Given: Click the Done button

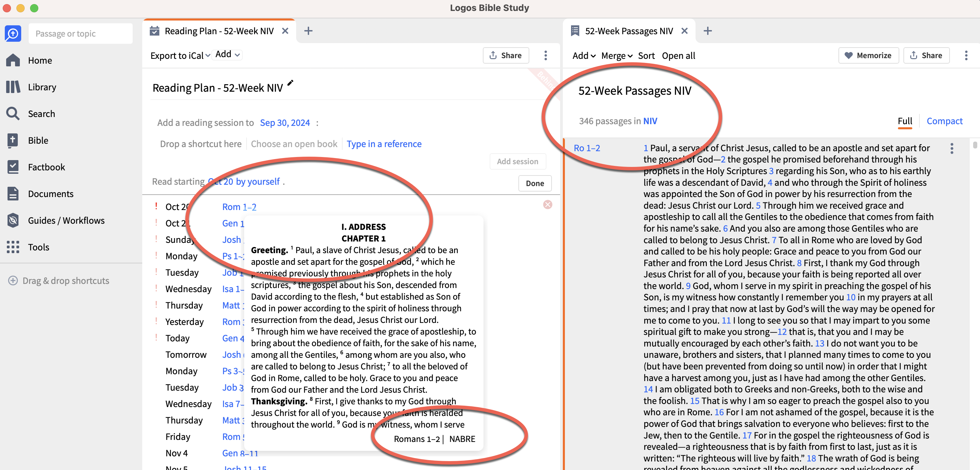Looking at the screenshot, I should point(534,183).
